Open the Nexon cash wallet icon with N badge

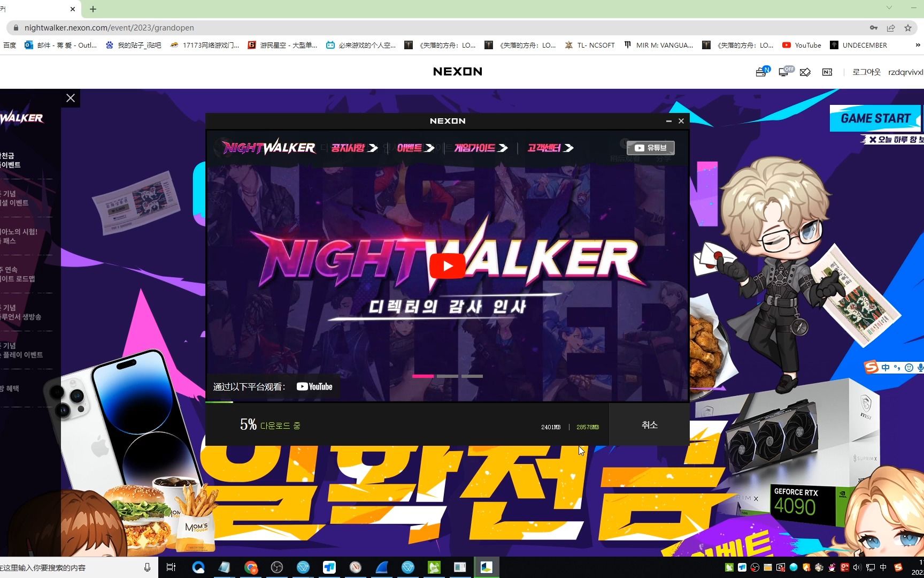coord(762,72)
